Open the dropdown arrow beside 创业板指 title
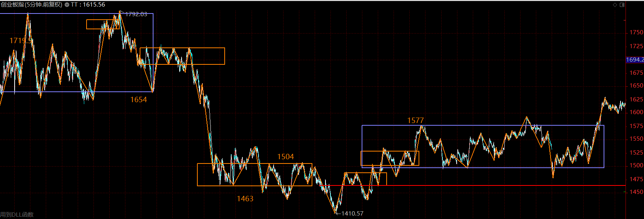The width and height of the screenshot is (644, 219). coord(67,5)
